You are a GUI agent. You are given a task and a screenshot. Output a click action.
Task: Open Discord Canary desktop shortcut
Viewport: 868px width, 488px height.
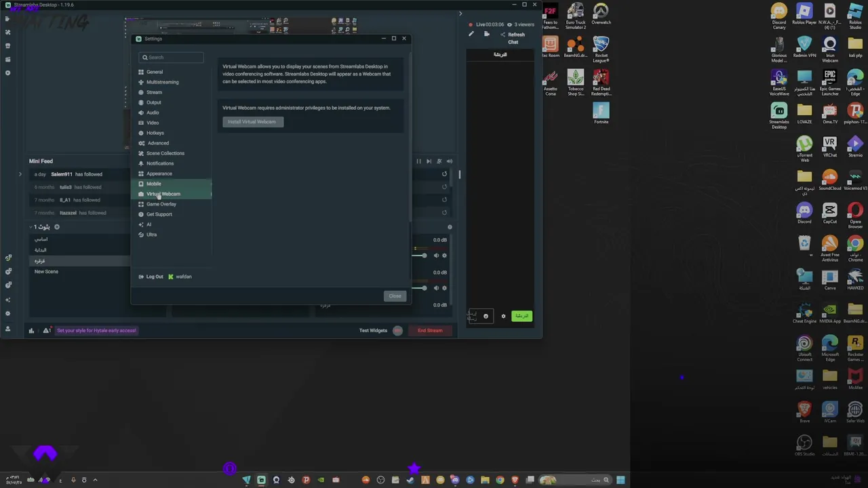tap(779, 17)
